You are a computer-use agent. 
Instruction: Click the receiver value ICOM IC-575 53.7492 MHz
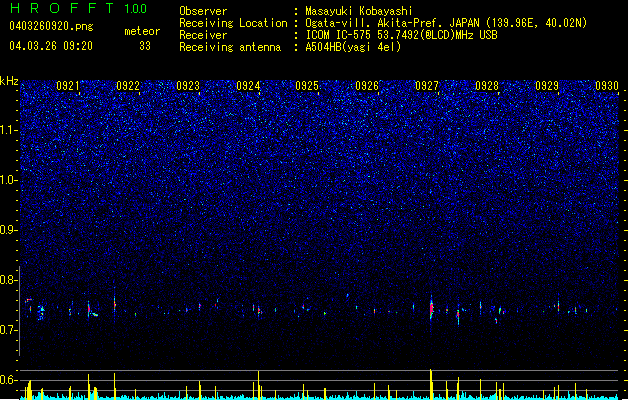[x=401, y=35]
